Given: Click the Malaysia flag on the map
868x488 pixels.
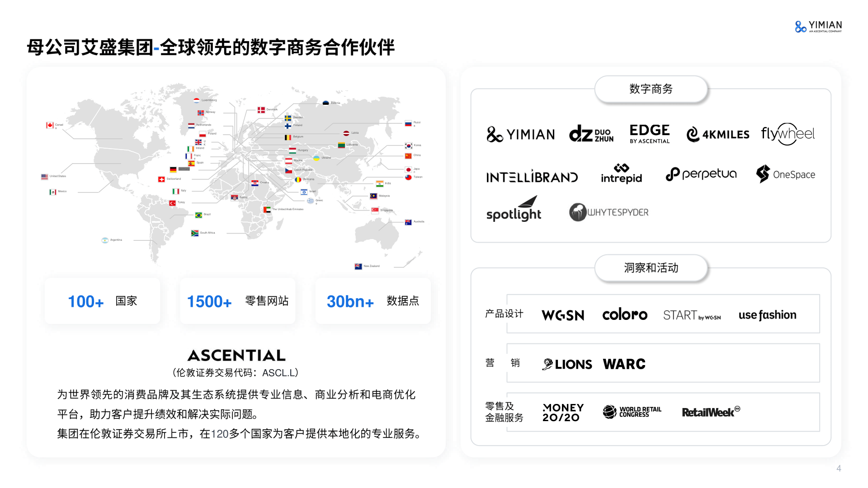Looking at the screenshot, I should click(373, 196).
